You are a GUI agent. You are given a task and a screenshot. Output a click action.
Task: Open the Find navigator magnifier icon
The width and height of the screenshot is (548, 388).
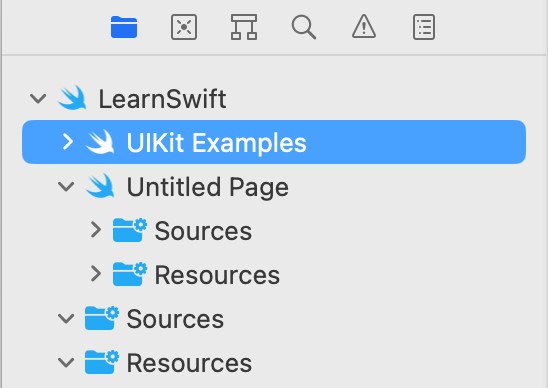coord(304,28)
